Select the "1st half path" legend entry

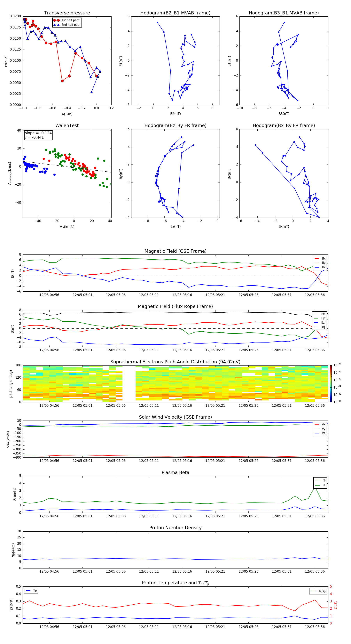pyautogui.click(x=67, y=20)
